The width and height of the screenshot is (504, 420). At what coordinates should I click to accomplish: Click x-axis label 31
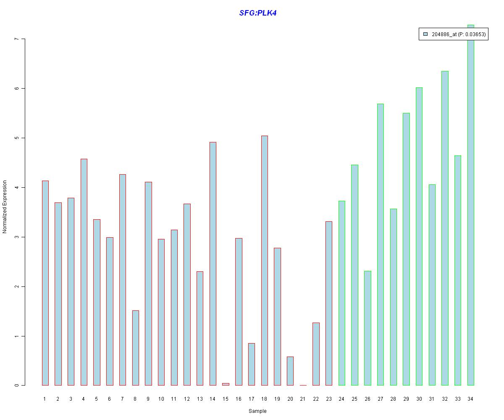point(432,399)
